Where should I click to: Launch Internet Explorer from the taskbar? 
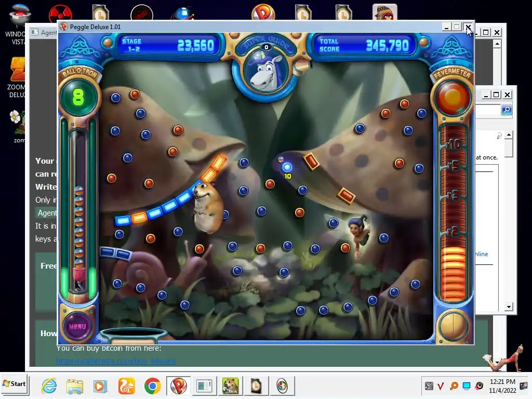pyautogui.click(x=49, y=386)
